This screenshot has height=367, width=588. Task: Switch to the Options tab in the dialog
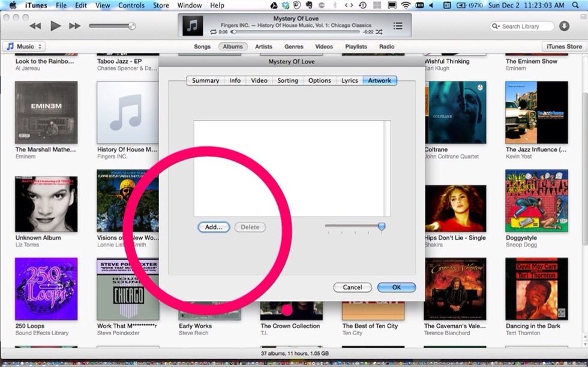pos(319,80)
